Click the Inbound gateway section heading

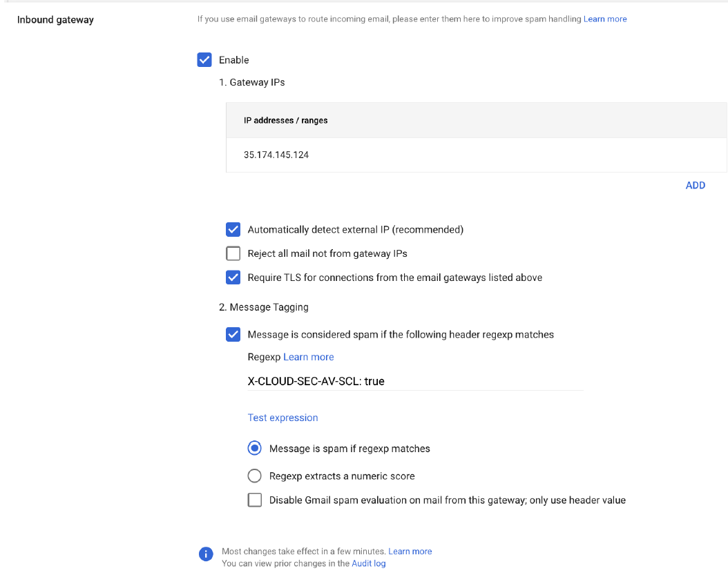(x=55, y=19)
